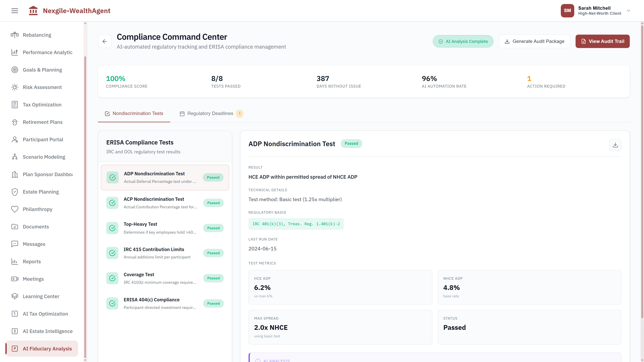The width and height of the screenshot is (644, 362).
Task: Open the Messages chat icon
Action: [x=15, y=244]
